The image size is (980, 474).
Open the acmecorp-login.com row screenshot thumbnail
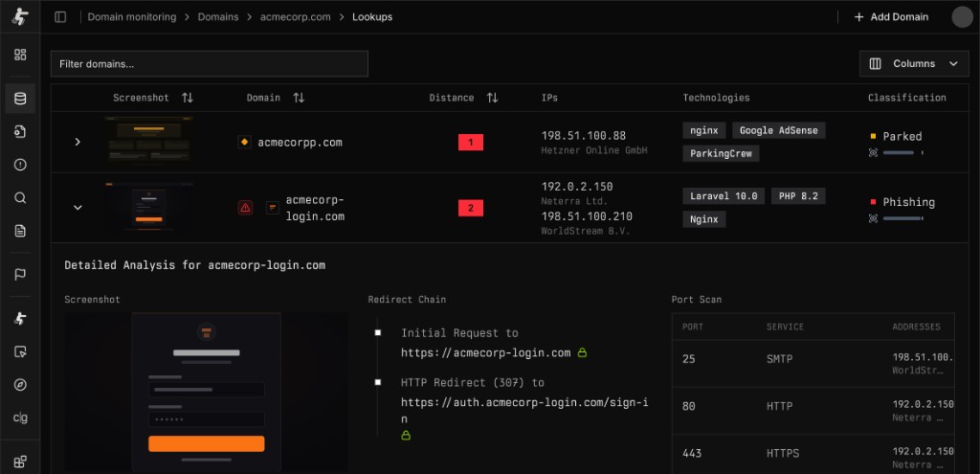(148, 208)
